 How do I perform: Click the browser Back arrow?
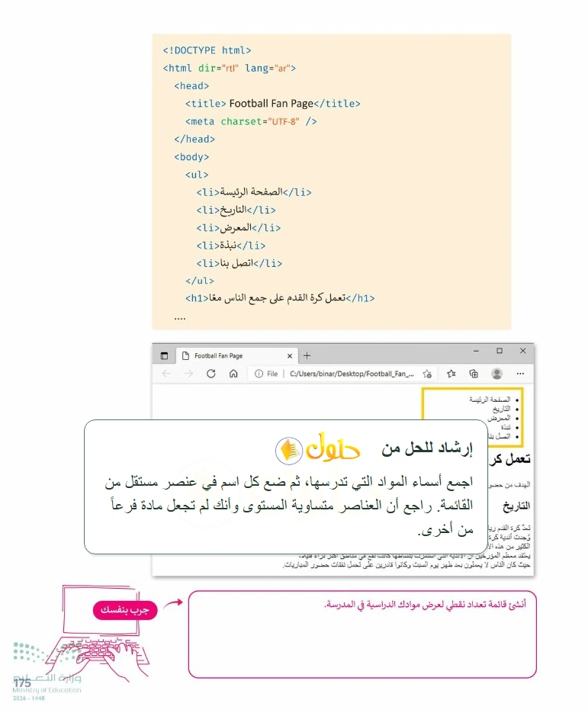[x=166, y=374]
